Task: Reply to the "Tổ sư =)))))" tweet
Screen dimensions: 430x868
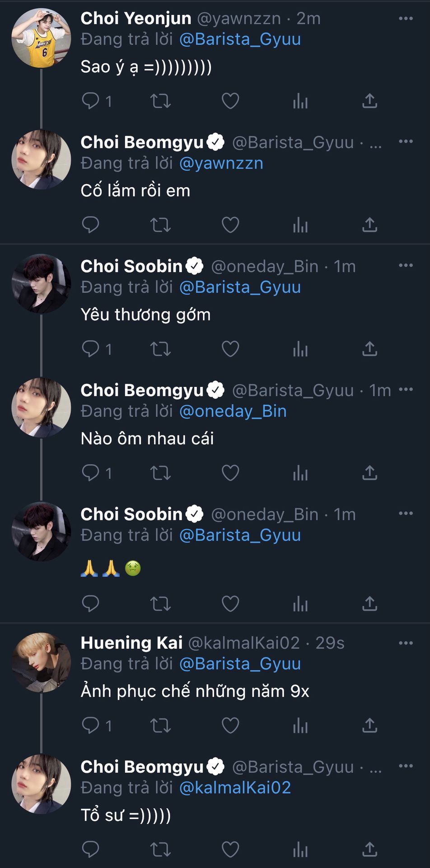Action: (x=90, y=850)
